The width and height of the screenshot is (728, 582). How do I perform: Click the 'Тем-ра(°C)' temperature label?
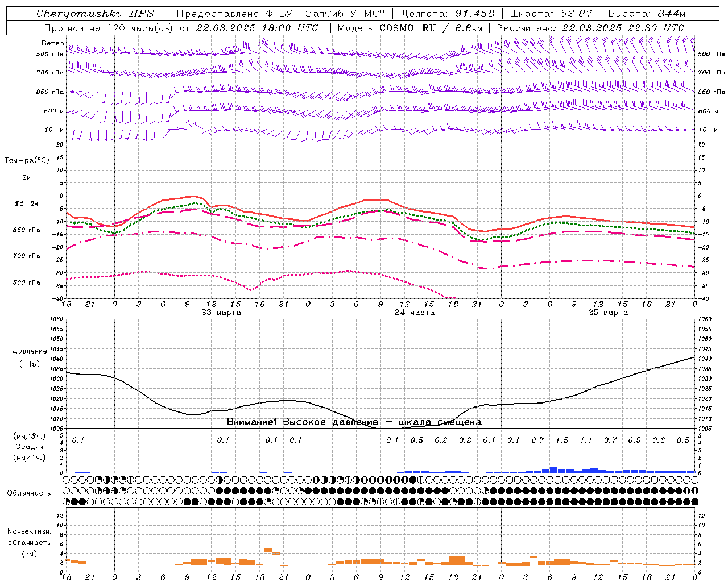pos(27,161)
